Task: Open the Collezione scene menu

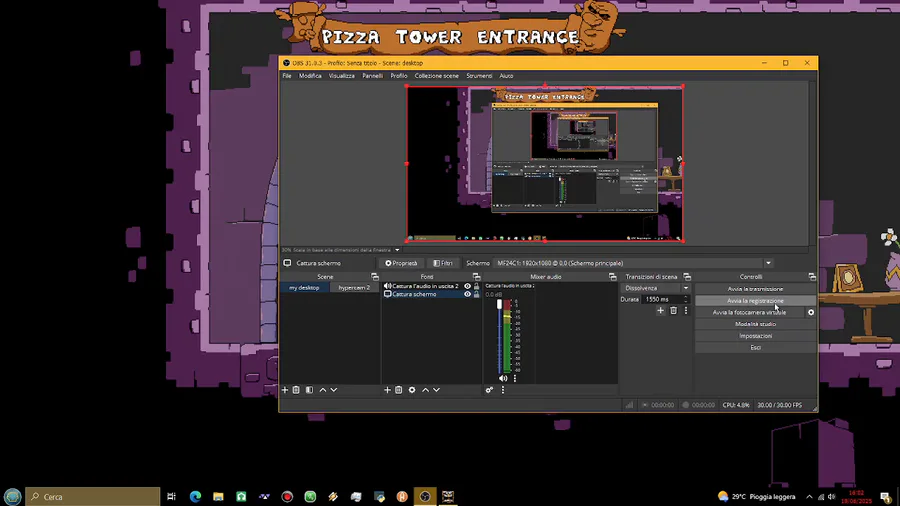Action: click(437, 76)
